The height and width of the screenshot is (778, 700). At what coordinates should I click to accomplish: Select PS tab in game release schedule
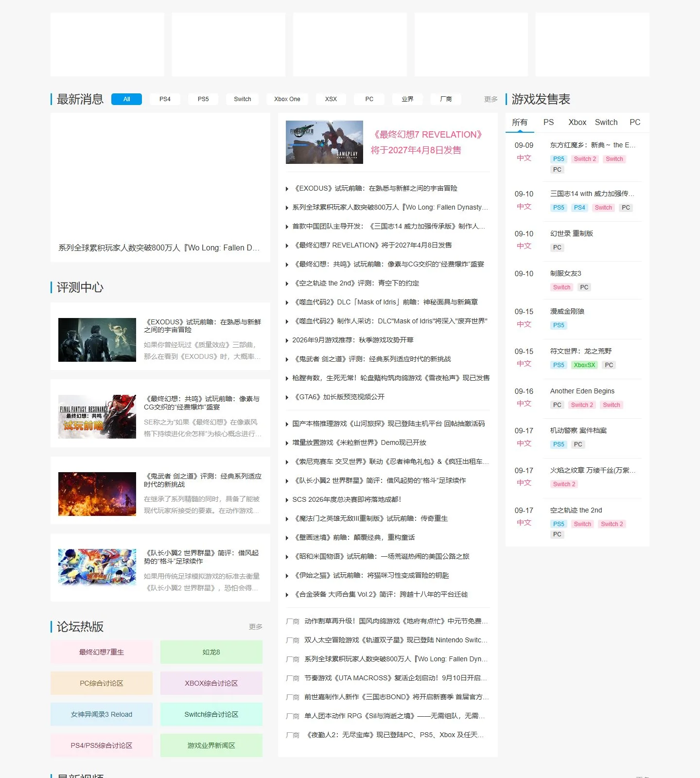(x=548, y=123)
